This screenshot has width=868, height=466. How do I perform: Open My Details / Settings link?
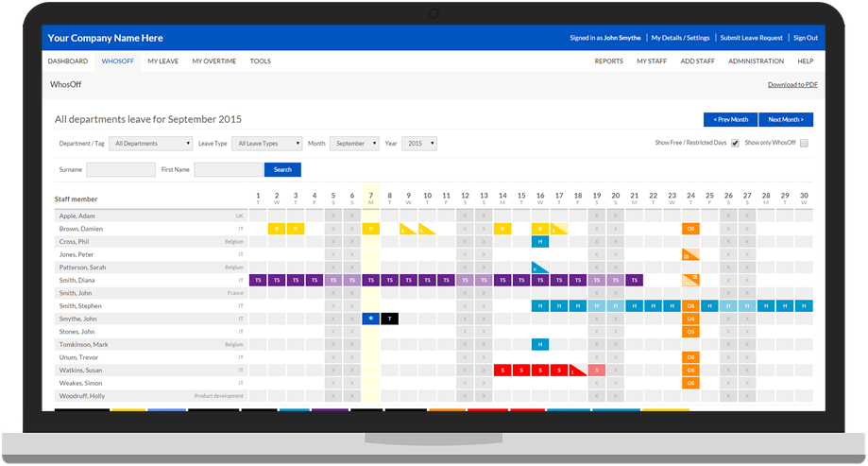pos(680,38)
